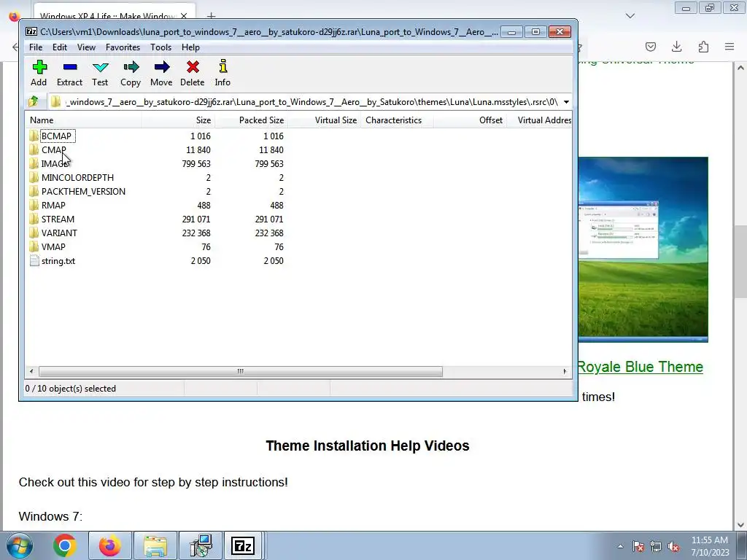Image resolution: width=747 pixels, height=560 pixels.
Task: Click the 291 071 size of STREAM
Action: coord(196,219)
